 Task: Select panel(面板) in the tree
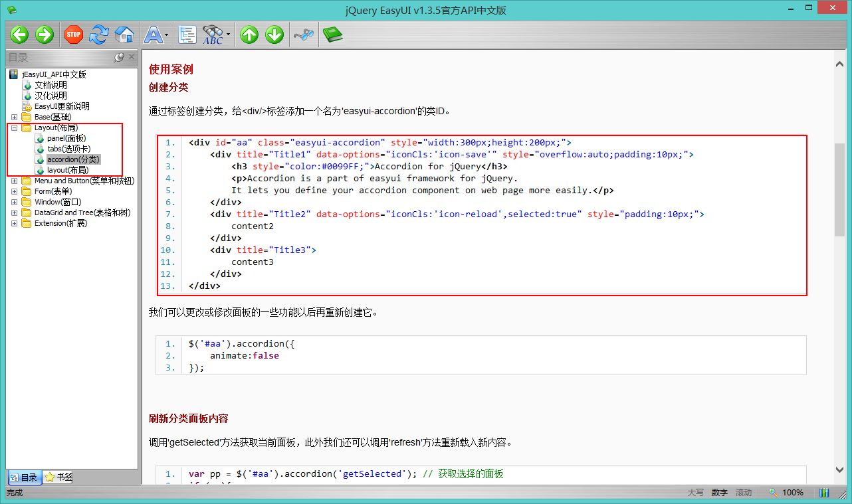(x=66, y=138)
